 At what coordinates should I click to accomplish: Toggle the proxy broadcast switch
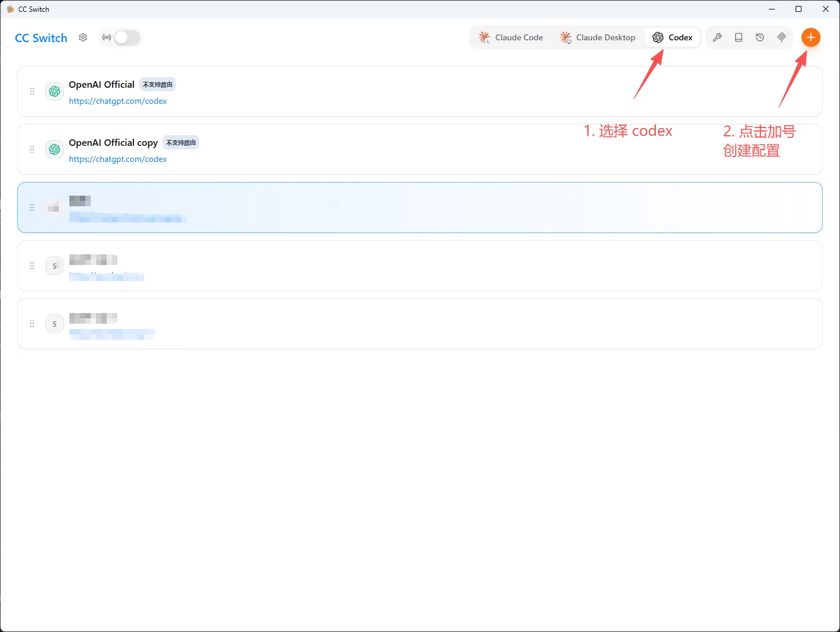pyautogui.click(x=127, y=37)
